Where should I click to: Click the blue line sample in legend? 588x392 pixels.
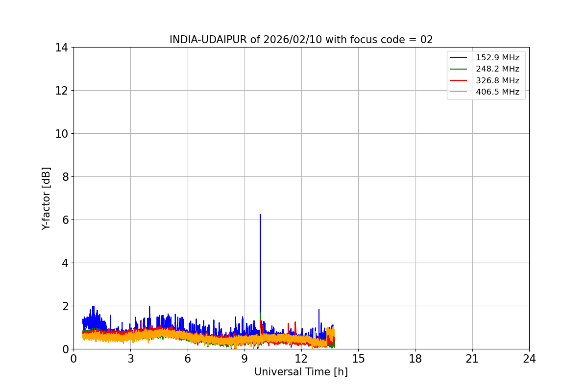click(459, 58)
